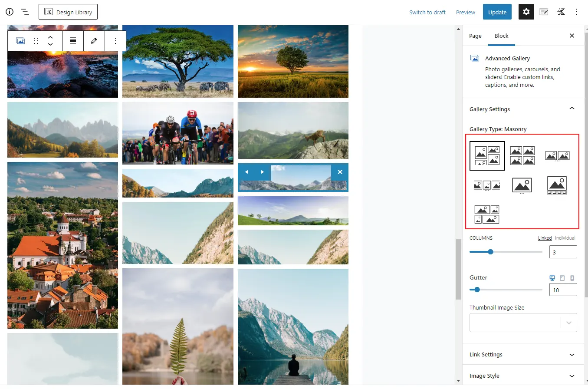Image resolution: width=588 pixels, height=389 pixels.
Task: Select the Tiles gallery type icon
Action: click(487, 214)
